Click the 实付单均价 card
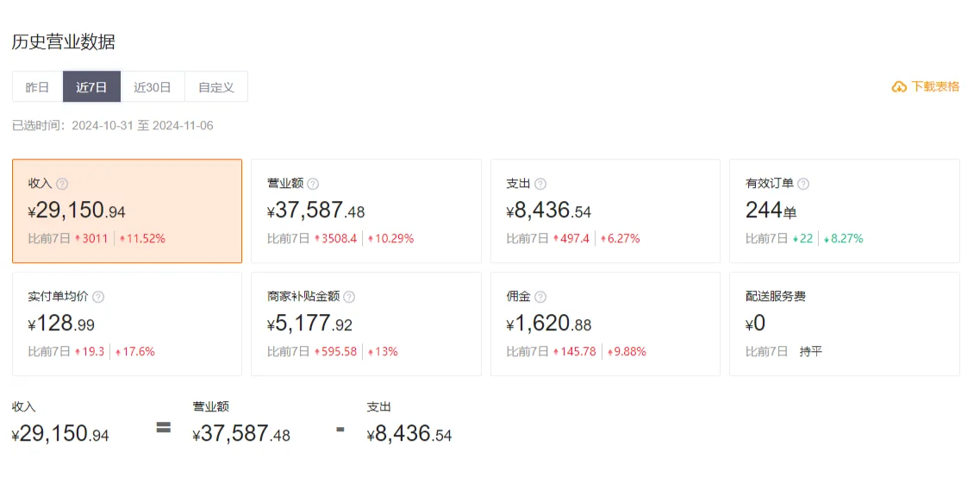Viewport: 980px width, 490px height. 127,324
